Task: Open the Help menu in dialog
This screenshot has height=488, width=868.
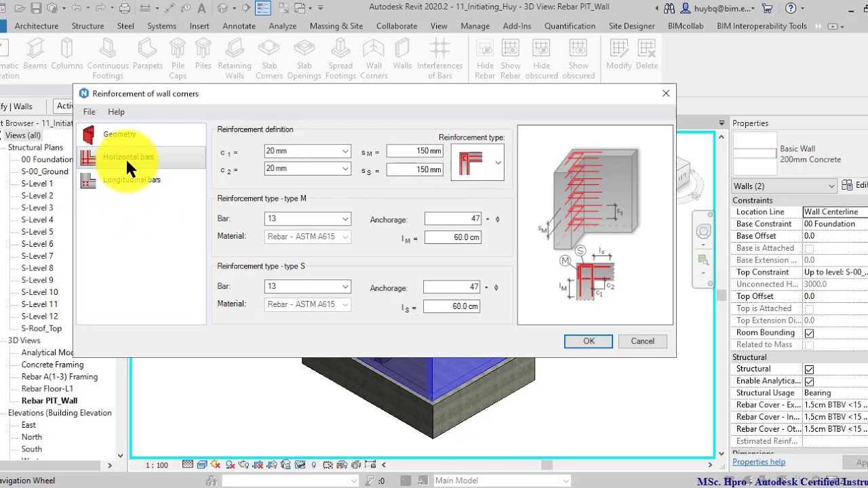Action: [116, 112]
